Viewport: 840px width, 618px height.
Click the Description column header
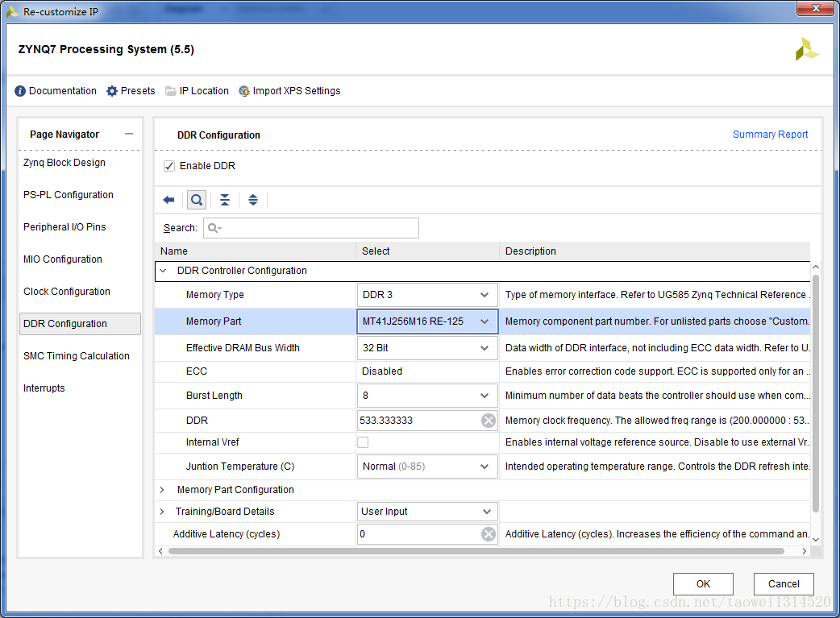(655, 251)
